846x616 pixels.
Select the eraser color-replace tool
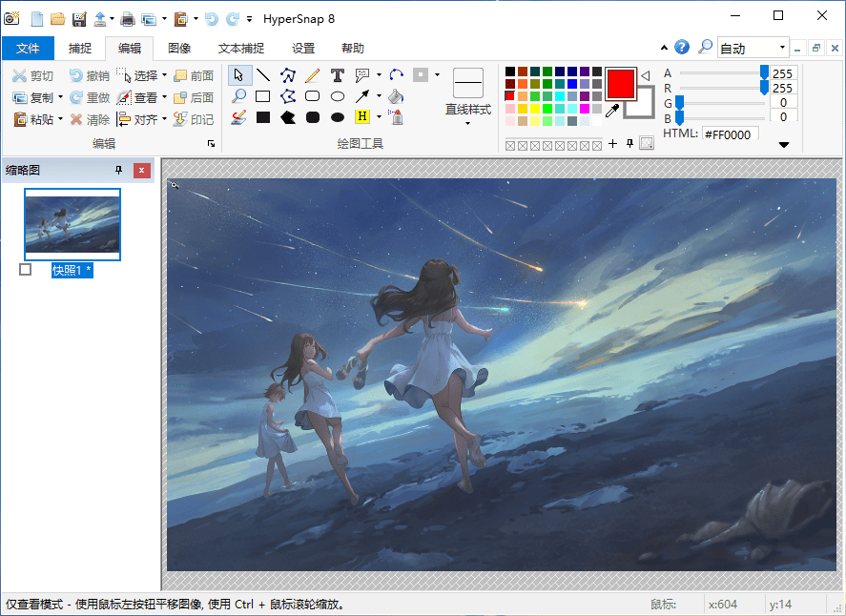click(x=238, y=117)
